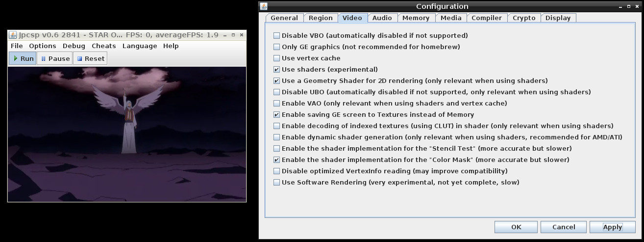Image resolution: width=644 pixels, height=242 pixels.
Task: Open the Language menu
Action: 140,46
